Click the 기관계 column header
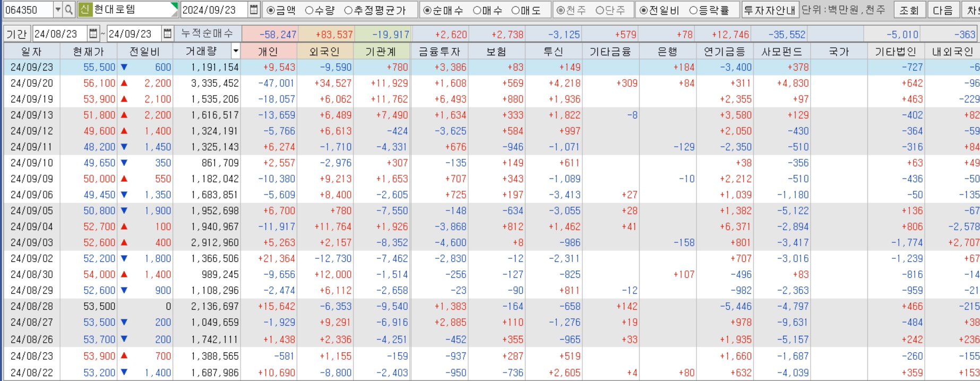The image size is (980, 381). pyautogui.click(x=381, y=52)
